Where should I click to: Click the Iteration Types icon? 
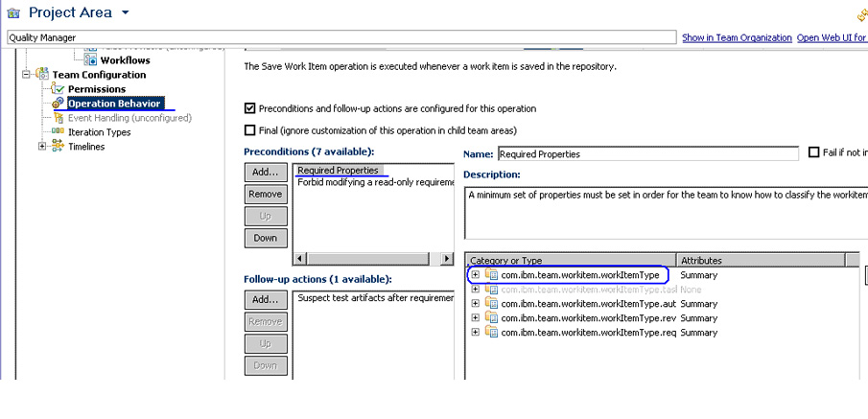pyautogui.click(x=58, y=131)
